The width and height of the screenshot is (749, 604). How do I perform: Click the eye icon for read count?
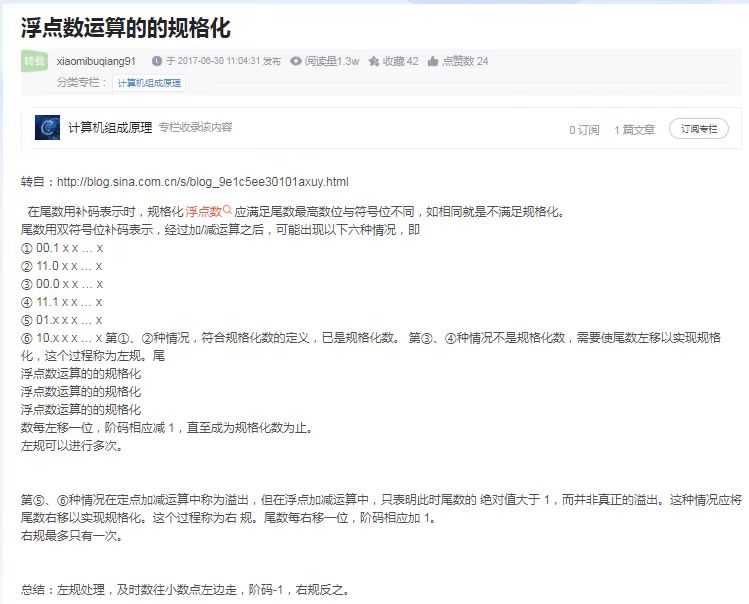click(x=295, y=61)
